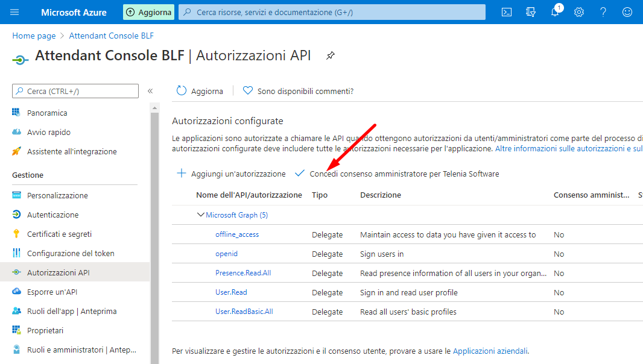Open Altre informazioni sulle autorizzazioni link

click(x=569, y=148)
